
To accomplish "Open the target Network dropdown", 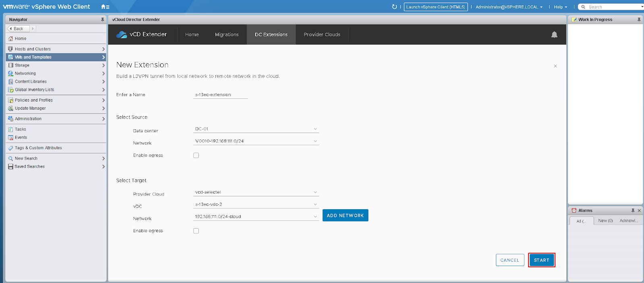I will pyautogui.click(x=256, y=216).
